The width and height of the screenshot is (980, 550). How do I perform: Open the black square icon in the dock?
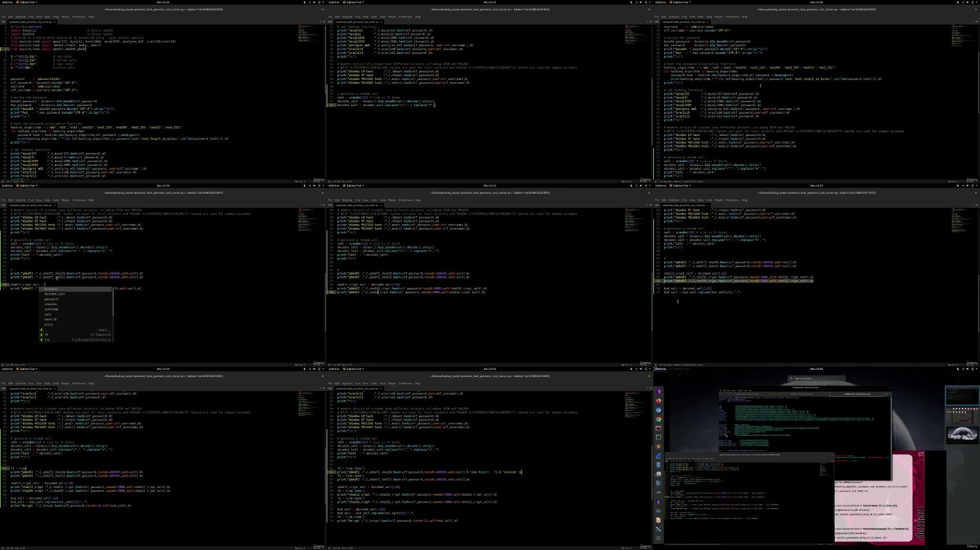click(658, 437)
